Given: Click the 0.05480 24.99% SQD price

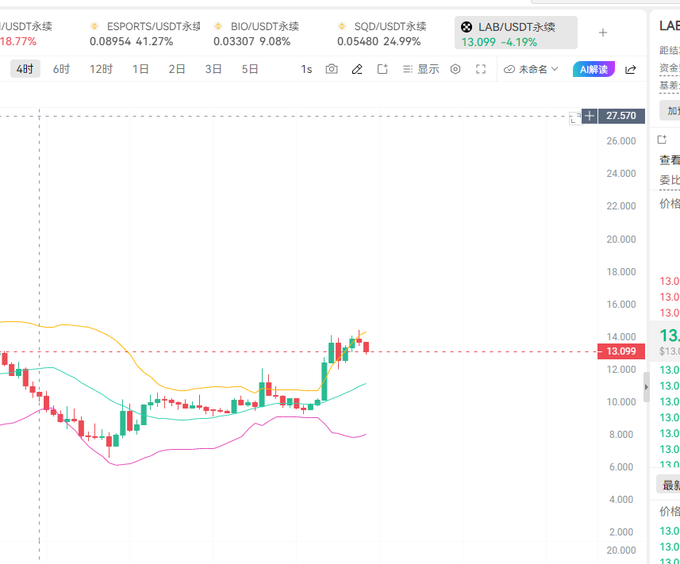Looking at the screenshot, I should [x=379, y=42].
